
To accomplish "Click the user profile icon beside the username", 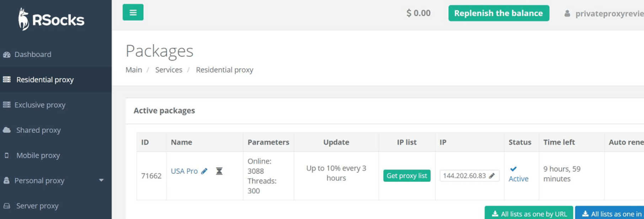I will click(567, 13).
